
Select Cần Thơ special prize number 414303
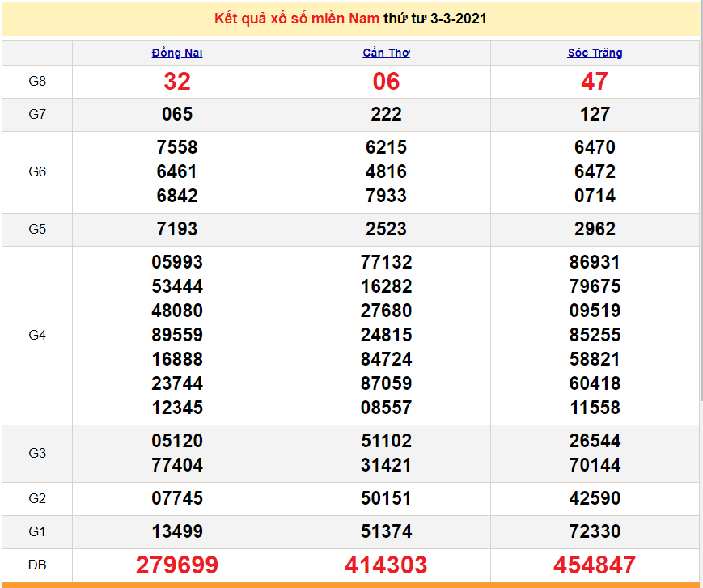pos(386,565)
